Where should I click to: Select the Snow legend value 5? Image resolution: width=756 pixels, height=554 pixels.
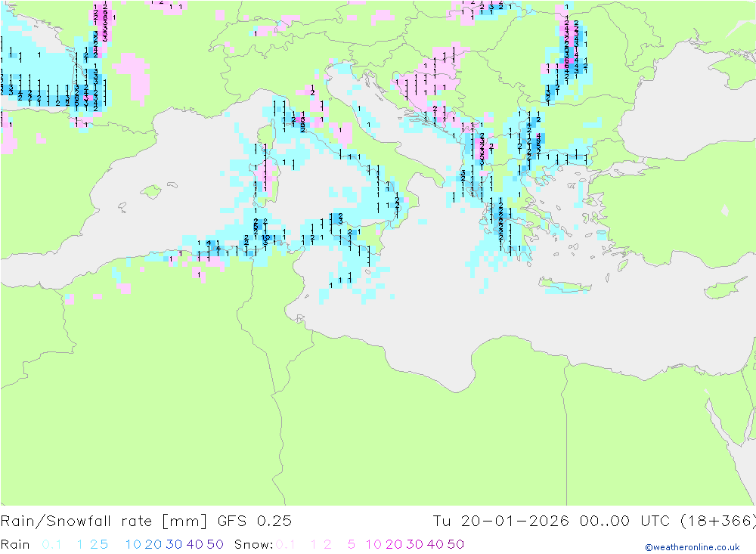[352, 544]
